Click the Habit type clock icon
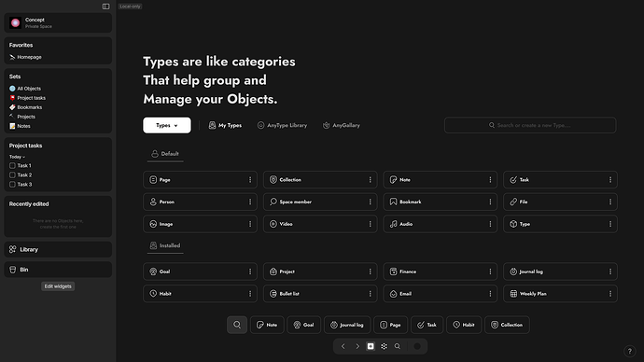The width and height of the screenshot is (644, 362). point(153,294)
